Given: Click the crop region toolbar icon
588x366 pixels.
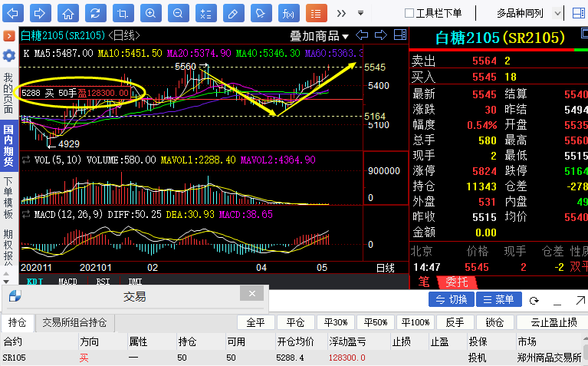Looking at the screenshot, I should click(123, 14).
